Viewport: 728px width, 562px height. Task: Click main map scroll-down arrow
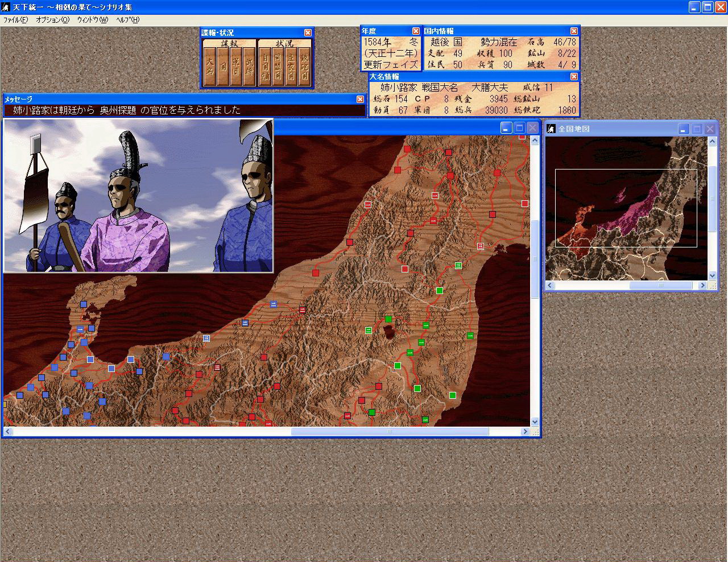point(535,421)
